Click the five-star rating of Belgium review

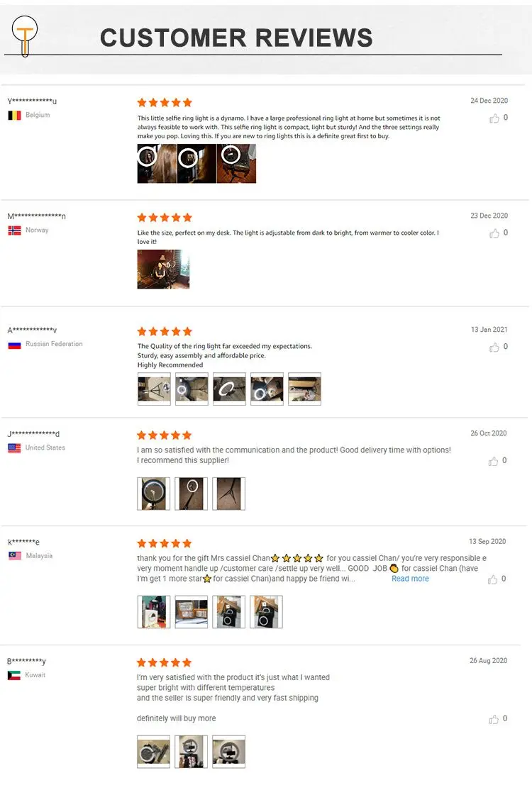click(165, 103)
